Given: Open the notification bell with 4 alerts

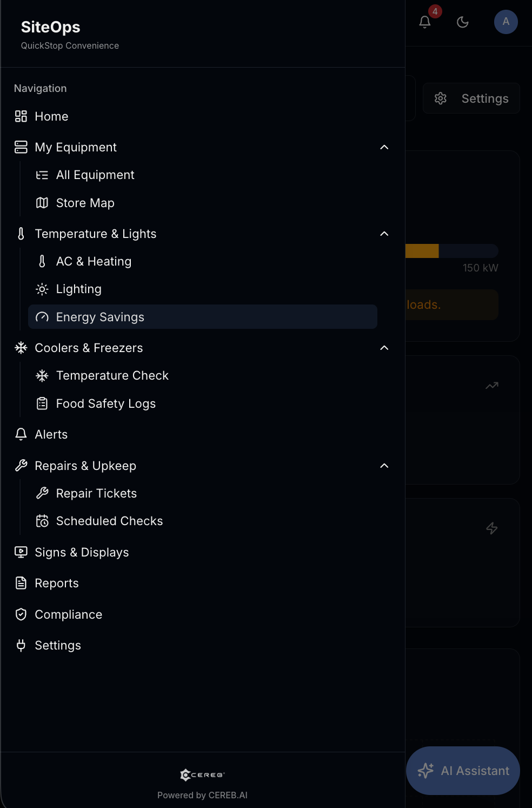Looking at the screenshot, I should (425, 22).
